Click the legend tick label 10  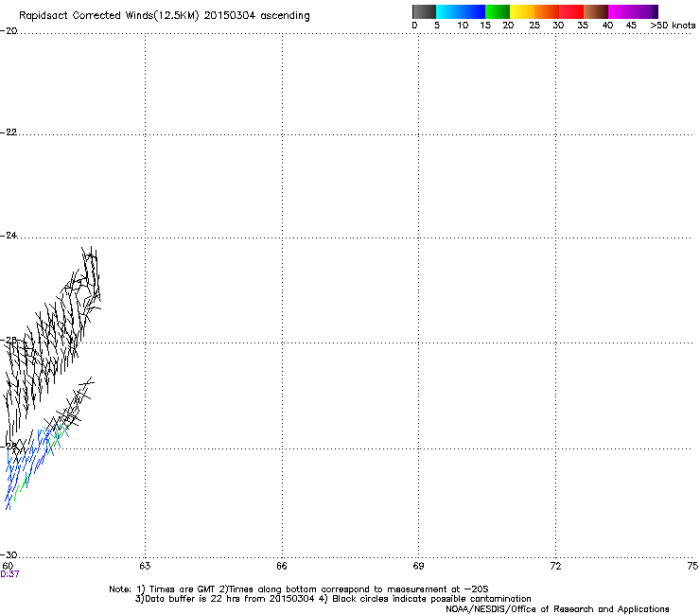(463, 26)
